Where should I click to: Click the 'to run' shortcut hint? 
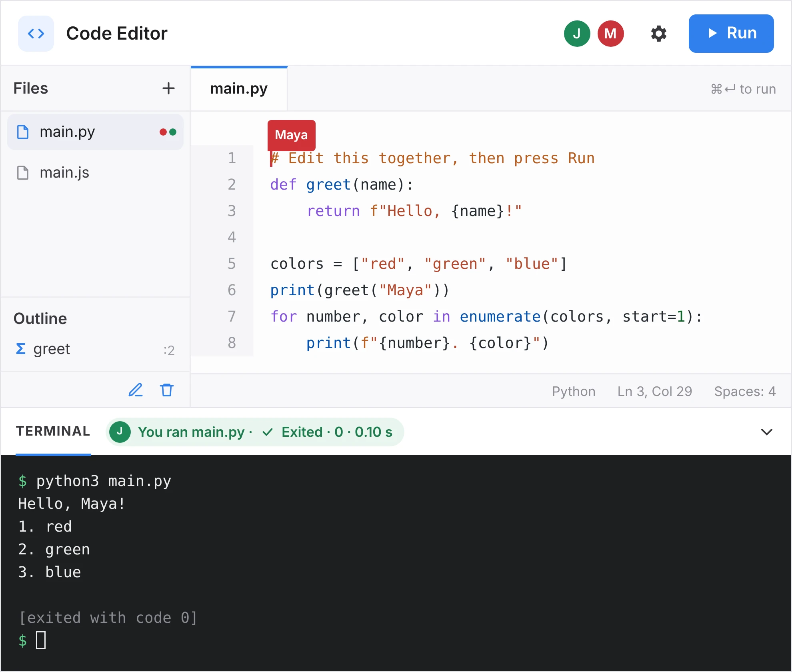743,89
